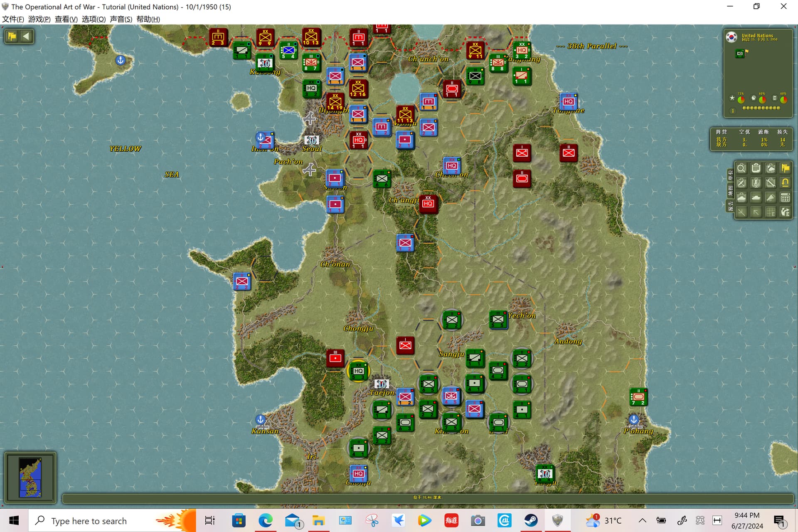Open the 文件(F) menu
Image resolution: width=798 pixels, height=532 pixels.
(x=13, y=19)
